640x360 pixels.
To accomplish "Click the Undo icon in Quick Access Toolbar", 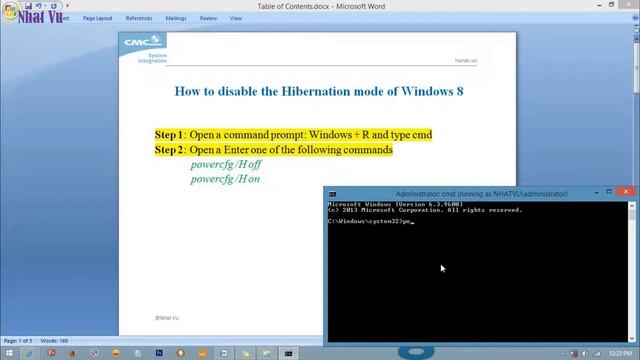I will (39, 6).
